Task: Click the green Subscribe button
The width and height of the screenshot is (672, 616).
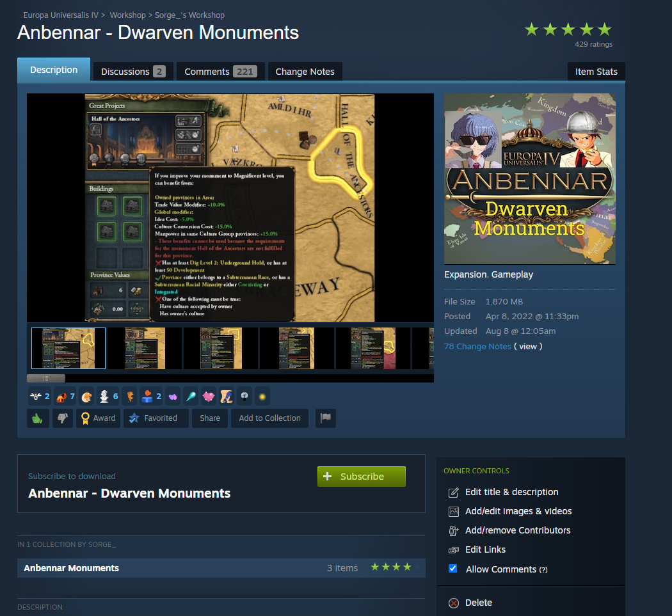Action: point(362,477)
